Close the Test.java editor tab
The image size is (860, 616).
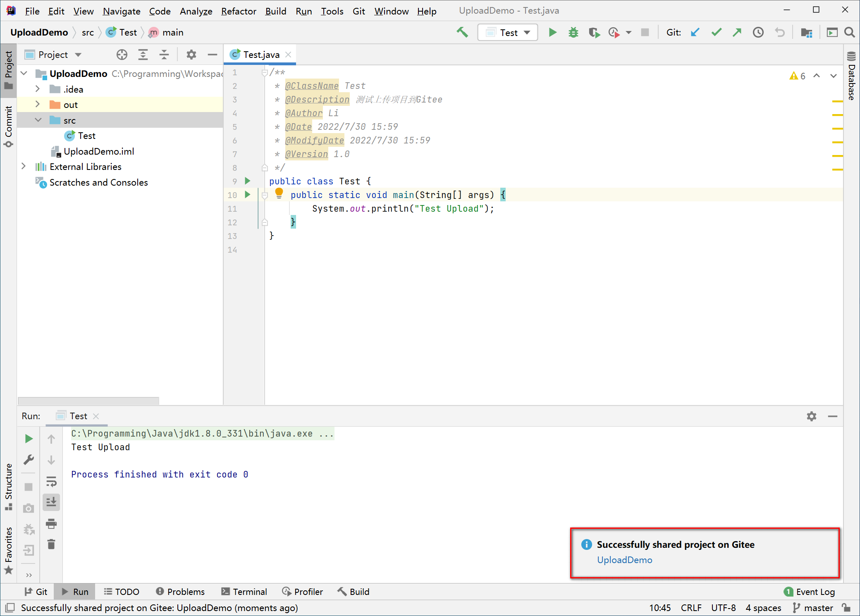288,55
